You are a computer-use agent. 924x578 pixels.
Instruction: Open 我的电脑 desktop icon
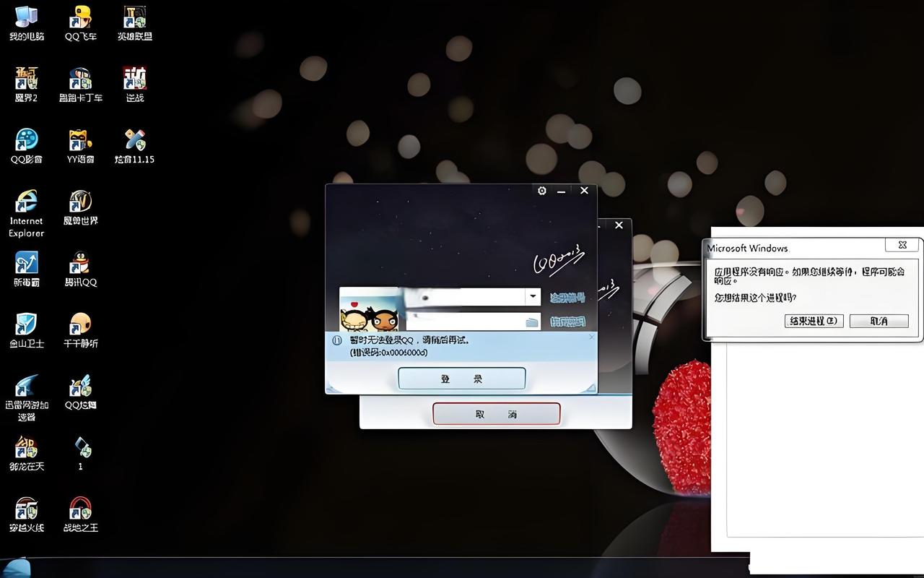(27, 20)
